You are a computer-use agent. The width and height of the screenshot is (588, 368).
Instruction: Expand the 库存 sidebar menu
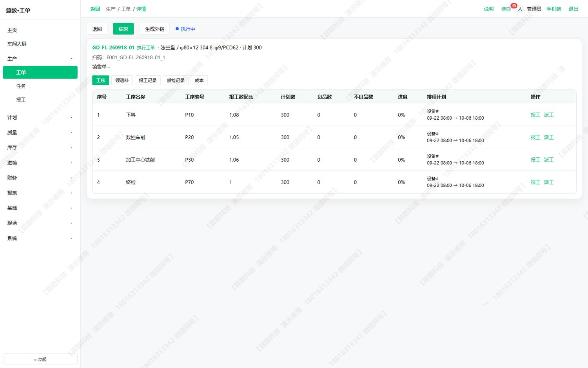(40, 148)
